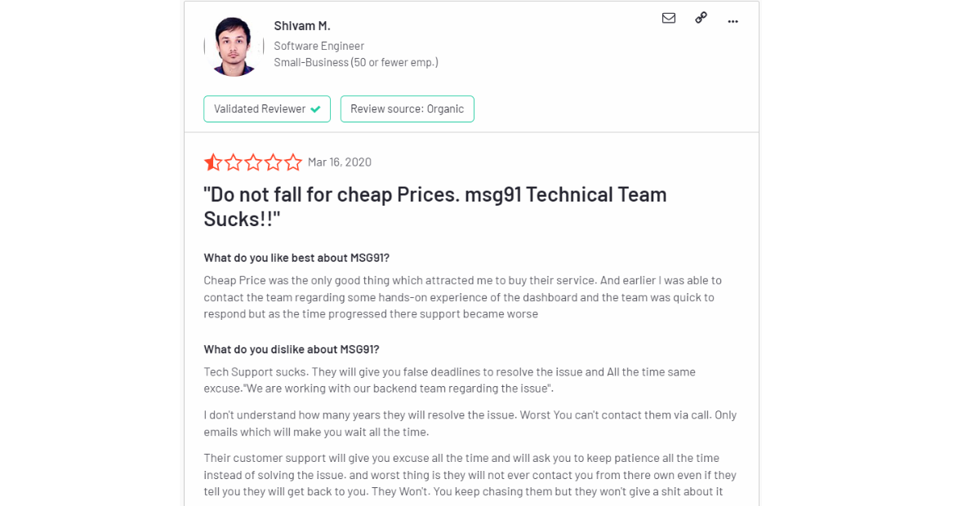
Task: Click Small-Business company size text
Action: point(356,62)
